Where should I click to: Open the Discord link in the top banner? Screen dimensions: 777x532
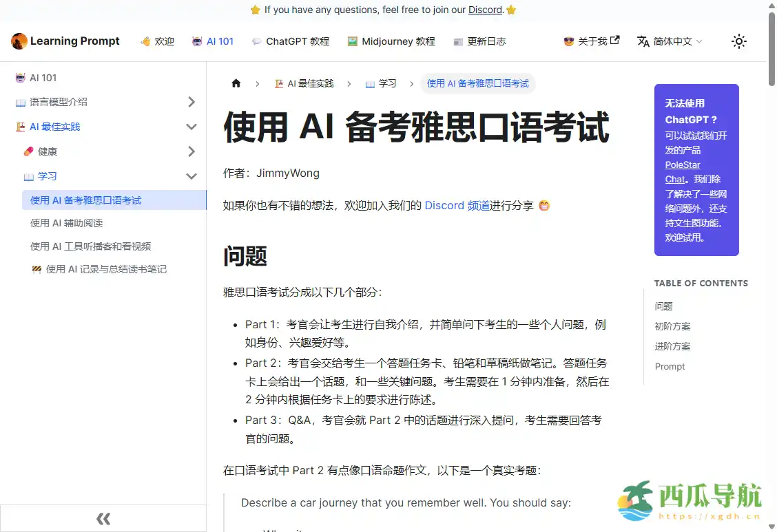485,10
